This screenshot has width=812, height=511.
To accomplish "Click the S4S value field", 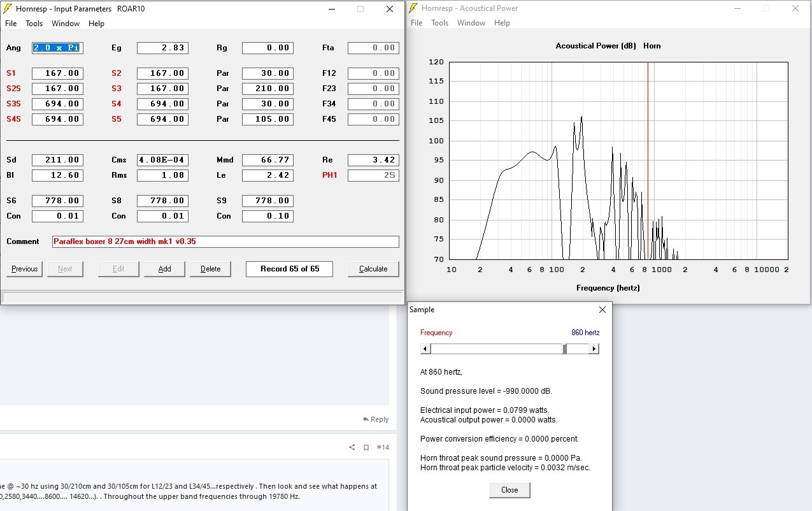I will (x=57, y=119).
